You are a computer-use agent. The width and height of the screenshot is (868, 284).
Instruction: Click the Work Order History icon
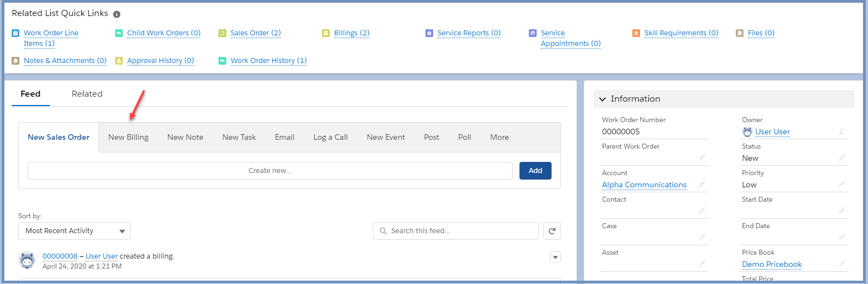coord(222,61)
